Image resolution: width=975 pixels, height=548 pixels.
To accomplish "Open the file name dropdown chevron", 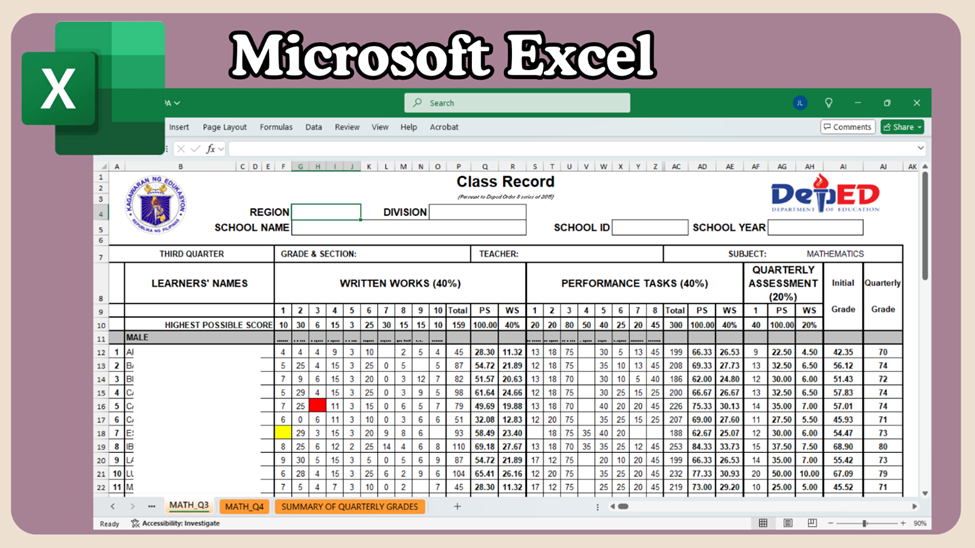I will click(x=177, y=103).
